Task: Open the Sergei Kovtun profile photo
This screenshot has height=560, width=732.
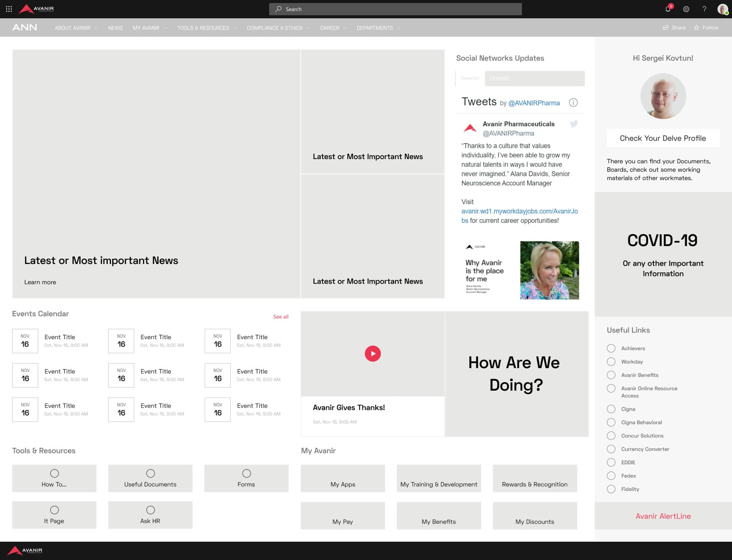Action: [x=663, y=96]
